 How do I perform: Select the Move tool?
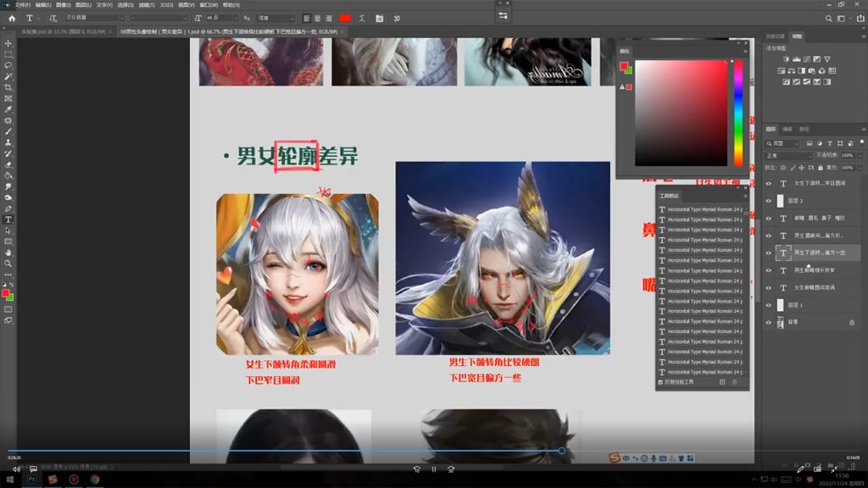[x=8, y=43]
